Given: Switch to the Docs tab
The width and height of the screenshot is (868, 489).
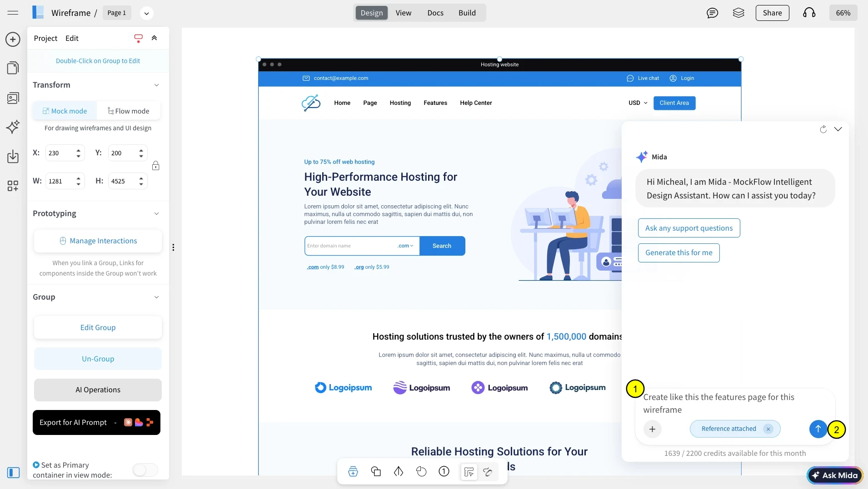Looking at the screenshot, I should (x=435, y=13).
